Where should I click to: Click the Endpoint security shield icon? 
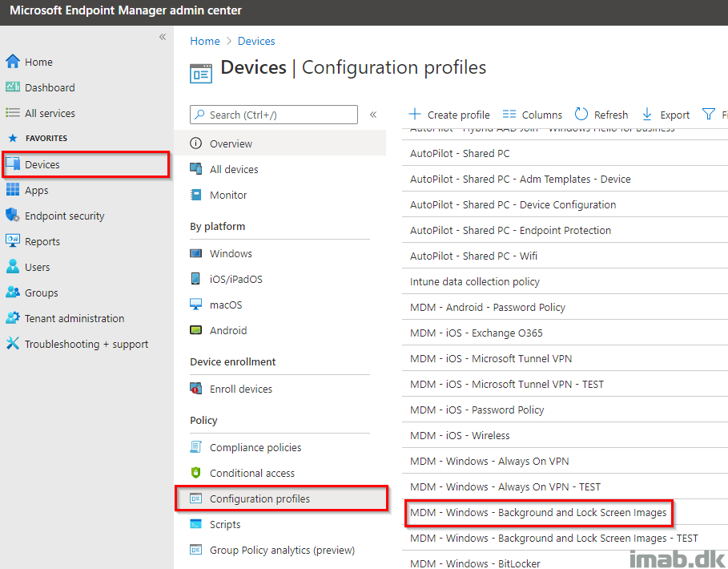click(13, 215)
